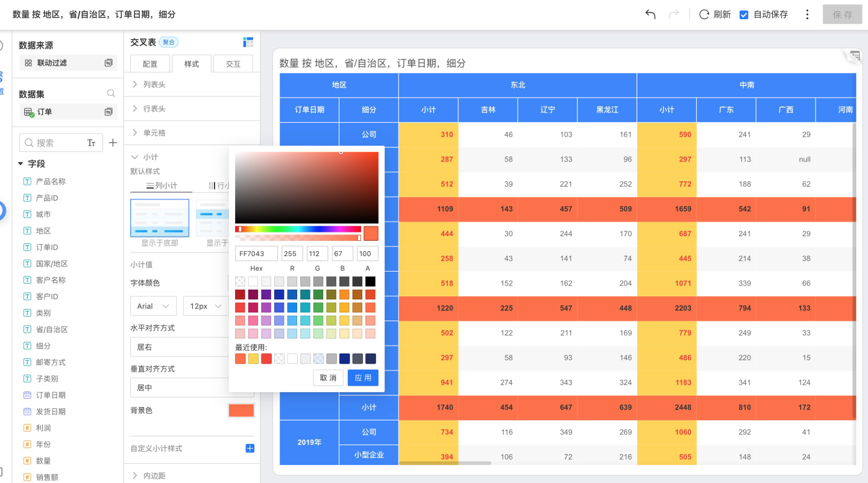Select the black preset color swatch
868x483 pixels.
(x=370, y=281)
